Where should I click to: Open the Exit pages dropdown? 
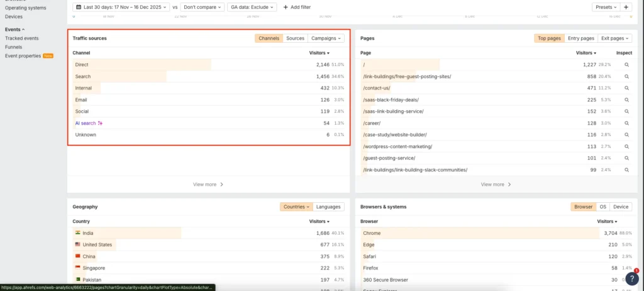click(614, 38)
